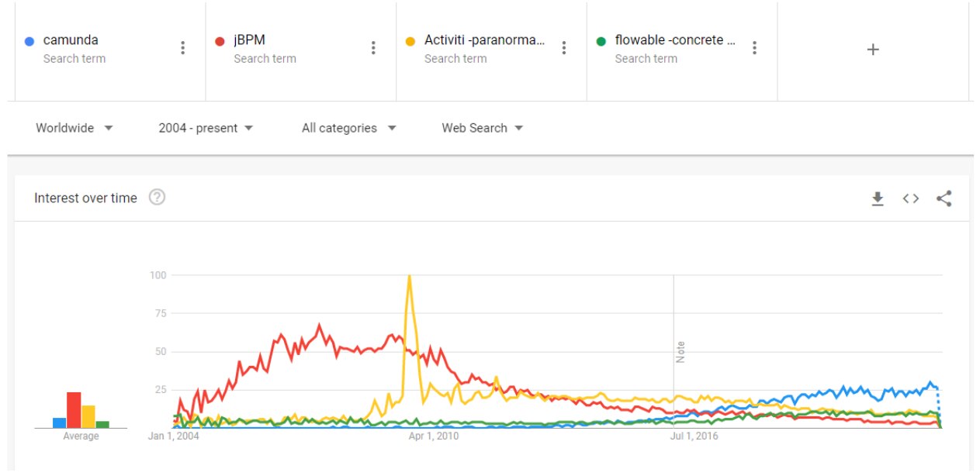Open the Activiti term three-dot menu
Screen dimensions: 980x476
[x=564, y=48]
